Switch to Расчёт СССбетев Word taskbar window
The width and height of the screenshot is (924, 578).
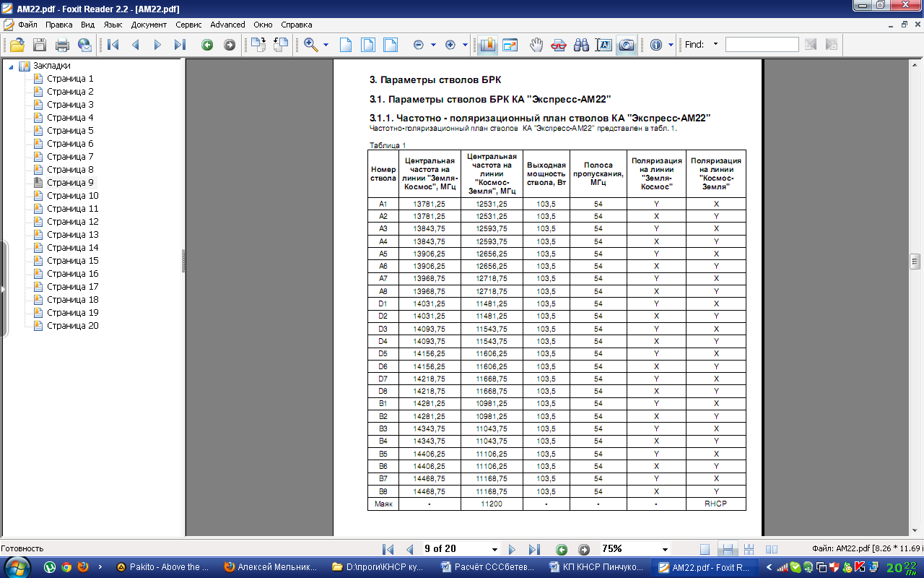point(487,567)
